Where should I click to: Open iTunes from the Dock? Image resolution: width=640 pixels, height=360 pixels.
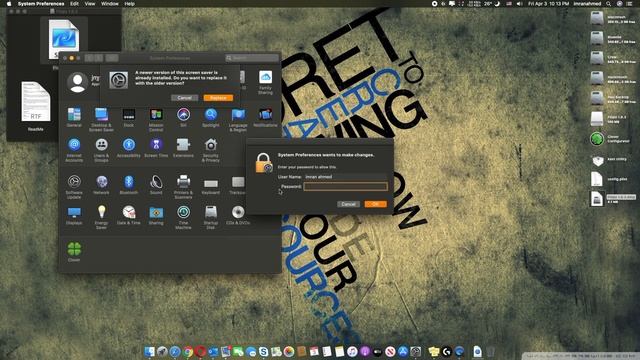tap(352, 351)
